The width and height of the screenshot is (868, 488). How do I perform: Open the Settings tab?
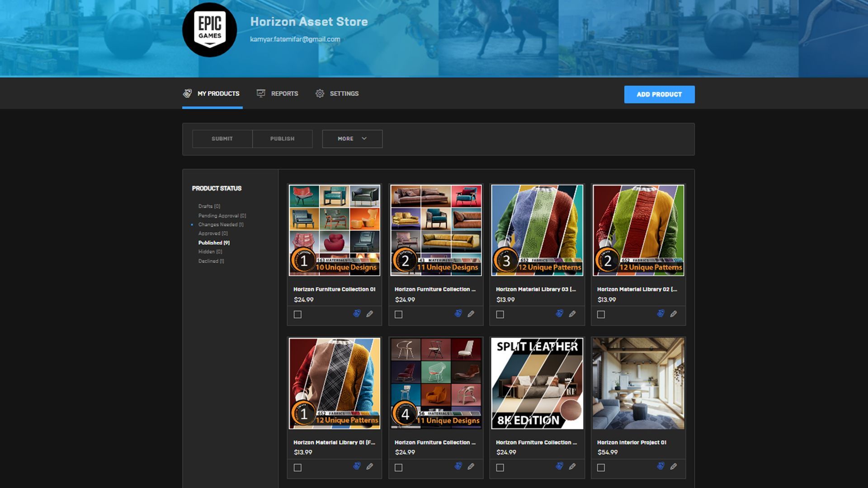click(337, 94)
